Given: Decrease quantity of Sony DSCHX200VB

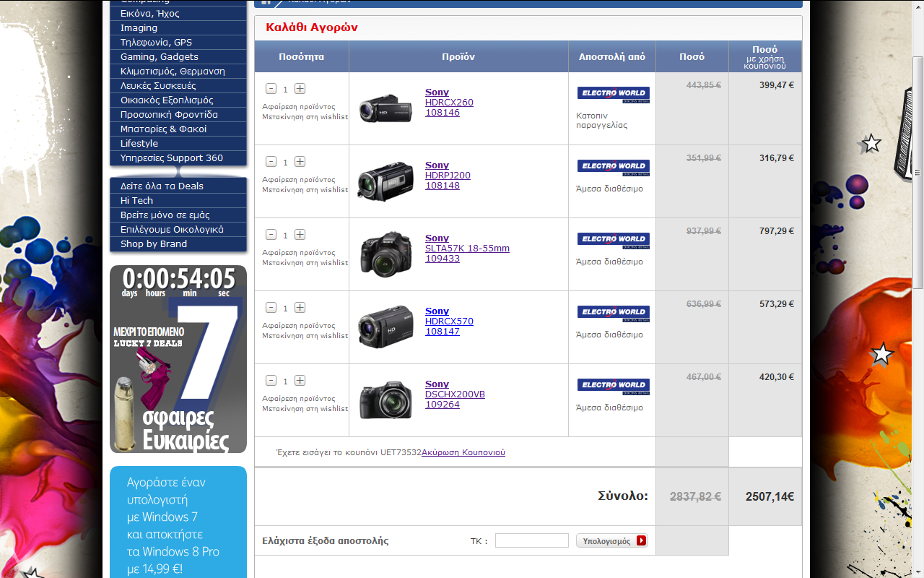Looking at the screenshot, I should pos(271,381).
